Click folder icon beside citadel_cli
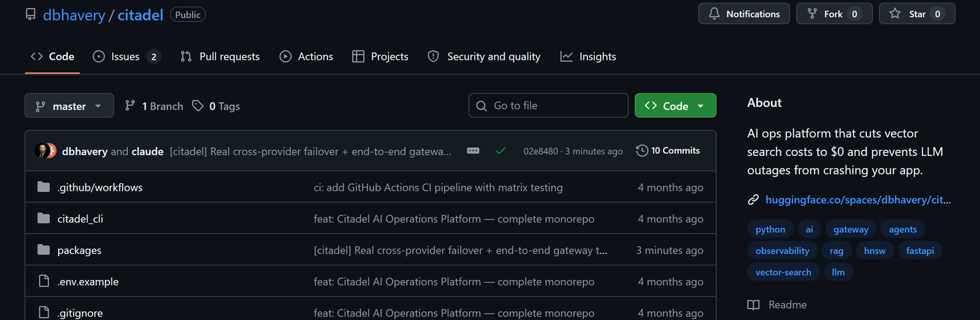Image resolution: width=980 pixels, height=320 pixels. (44, 218)
